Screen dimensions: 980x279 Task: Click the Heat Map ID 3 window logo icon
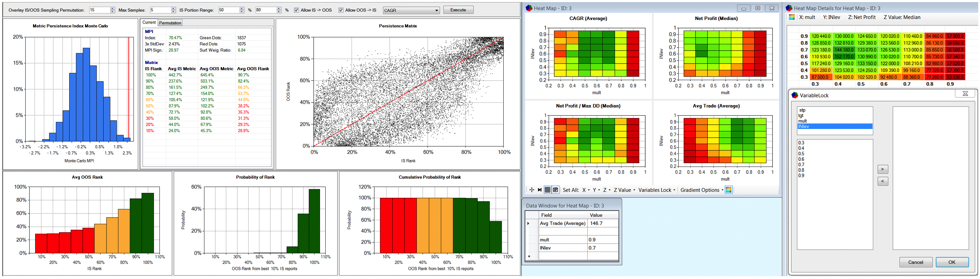point(529,8)
